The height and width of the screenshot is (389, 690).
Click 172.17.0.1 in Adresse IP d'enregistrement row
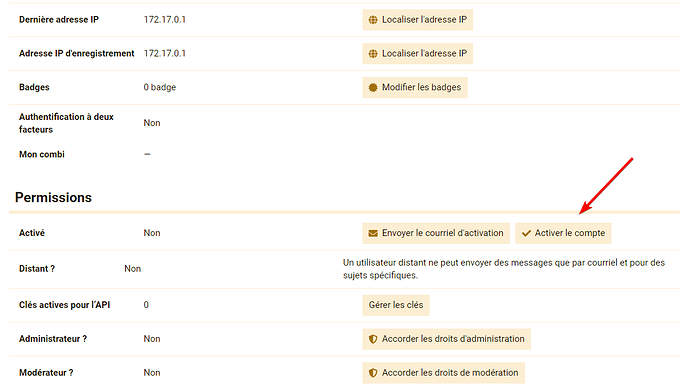[165, 54]
